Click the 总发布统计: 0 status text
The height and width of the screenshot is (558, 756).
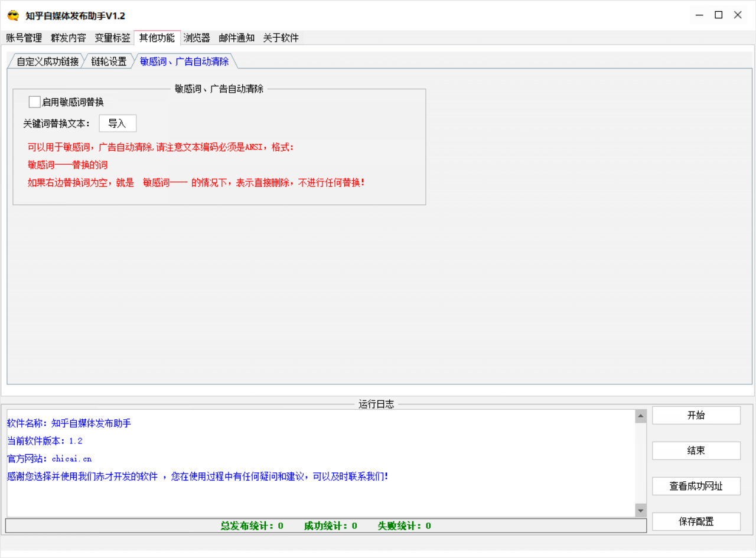click(x=252, y=526)
